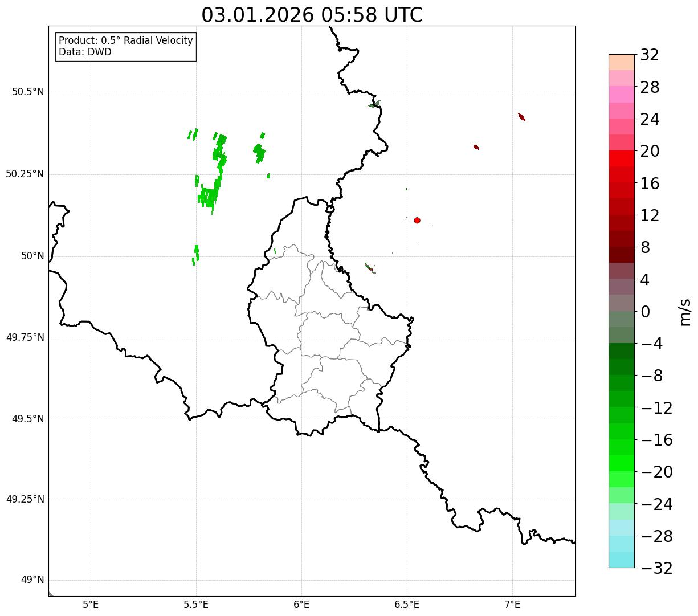Screen dimensions: 698x616
Task: Click the colorbar value 4
Action: (x=645, y=280)
